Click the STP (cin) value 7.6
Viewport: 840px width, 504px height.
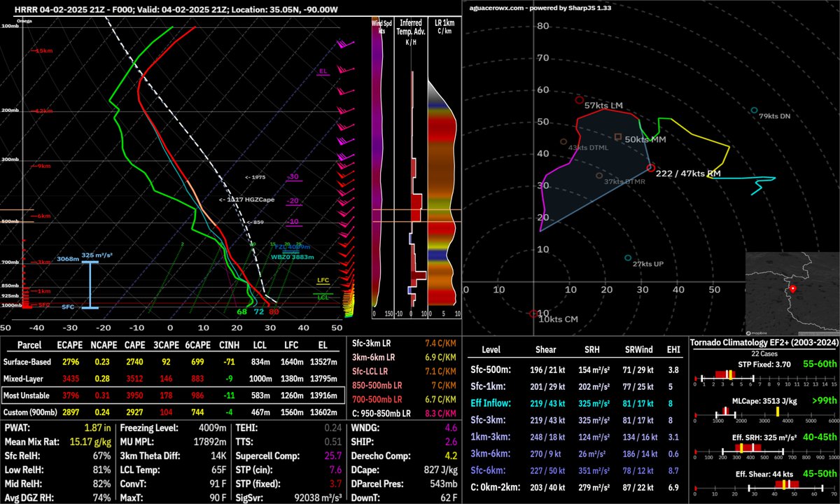pyautogui.click(x=335, y=470)
